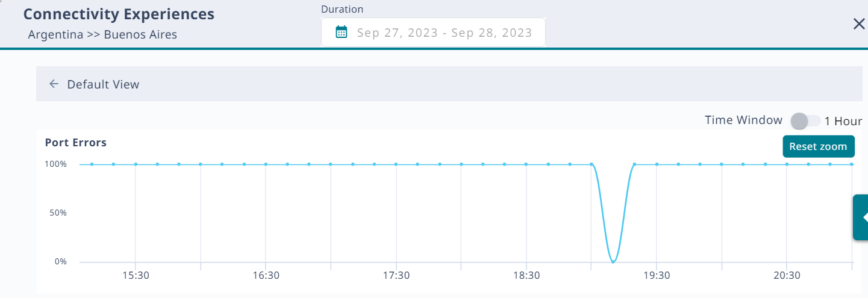The height and width of the screenshot is (298, 868).
Task: Click the 1 Hour time window label
Action: [x=843, y=121]
